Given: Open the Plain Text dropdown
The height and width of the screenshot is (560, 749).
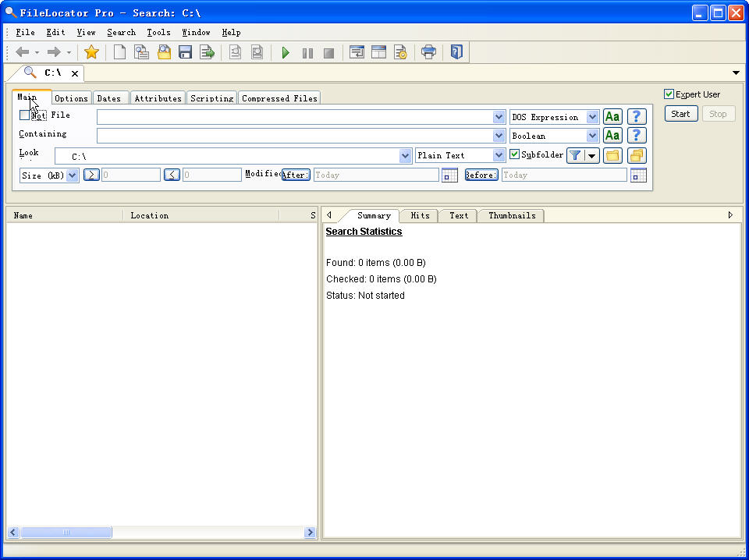Looking at the screenshot, I should (x=499, y=155).
